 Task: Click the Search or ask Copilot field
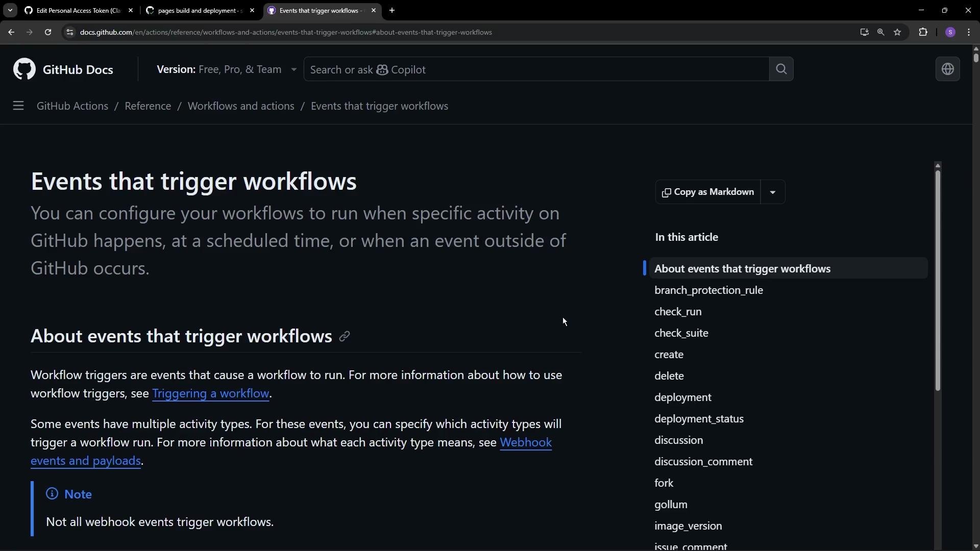[x=536, y=69]
